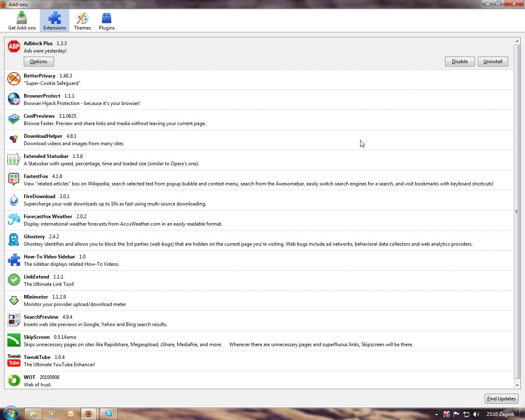
Task: Click the WOT green ring icon
Action: [14, 380]
